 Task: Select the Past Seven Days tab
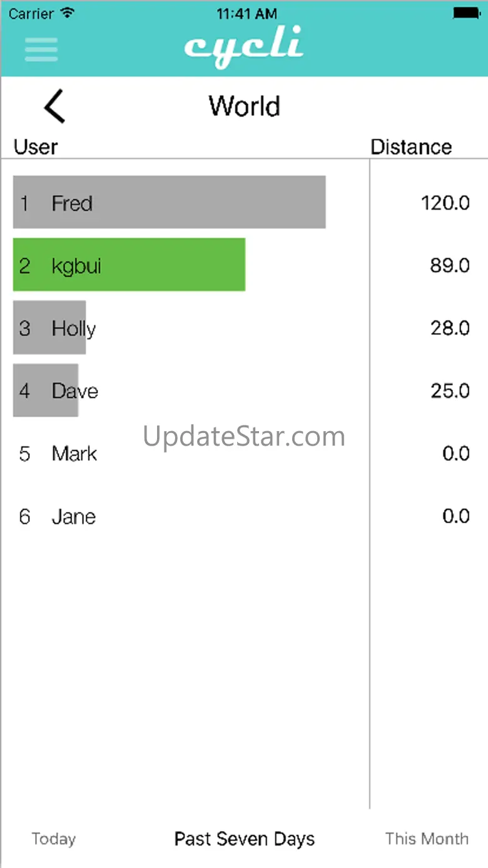(x=244, y=839)
